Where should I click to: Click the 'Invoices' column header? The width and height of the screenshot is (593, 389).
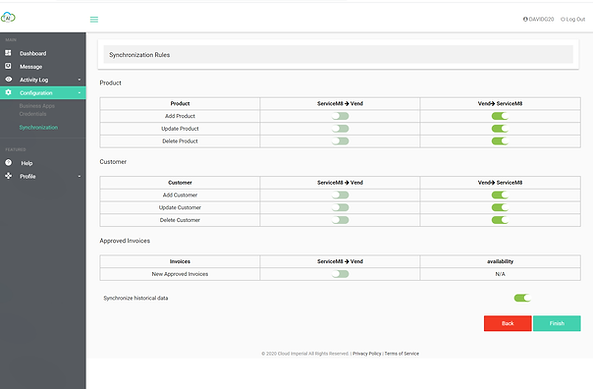[180, 261]
